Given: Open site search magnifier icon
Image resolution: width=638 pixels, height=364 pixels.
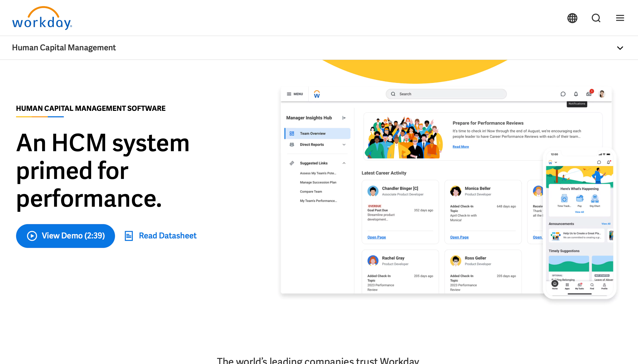Looking at the screenshot, I should tap(596, 18).
